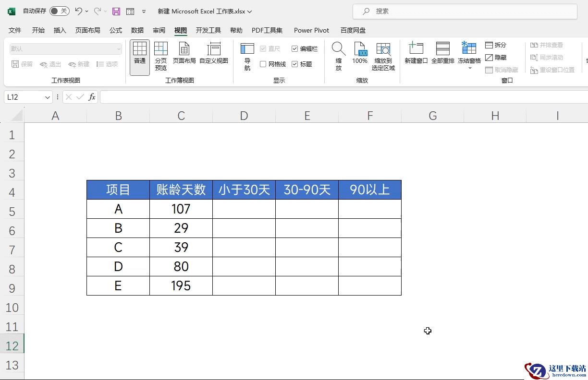The width and height of the screenshot is (588, 380).
Task: Click the project cell labeled E
Action: click(x=118, y=286)
